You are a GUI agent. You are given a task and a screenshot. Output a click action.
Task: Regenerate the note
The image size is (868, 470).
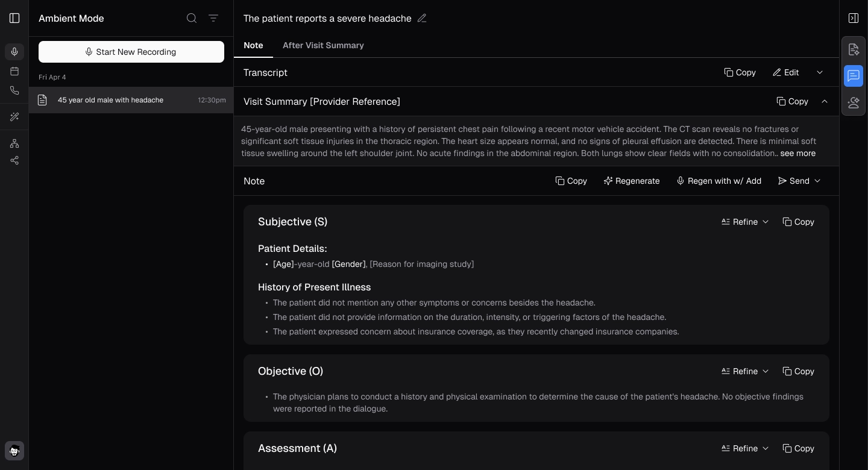click(x=631, y=181)
